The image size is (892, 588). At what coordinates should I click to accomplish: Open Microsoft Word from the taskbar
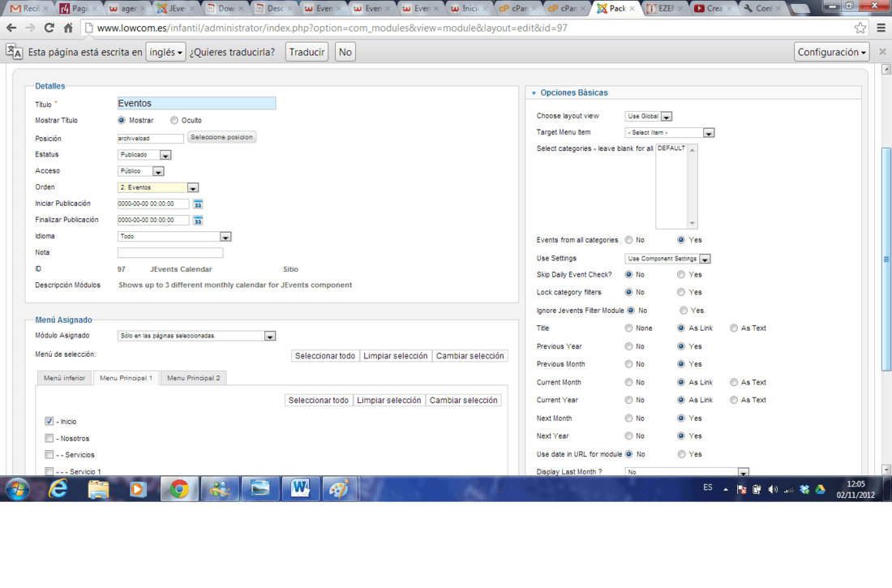pos(300,489)
